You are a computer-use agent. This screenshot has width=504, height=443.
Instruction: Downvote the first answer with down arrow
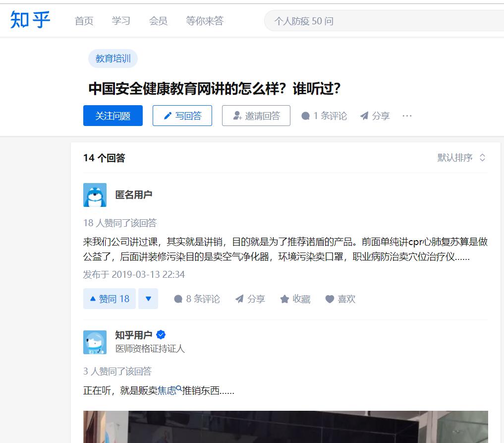[148, 299]
